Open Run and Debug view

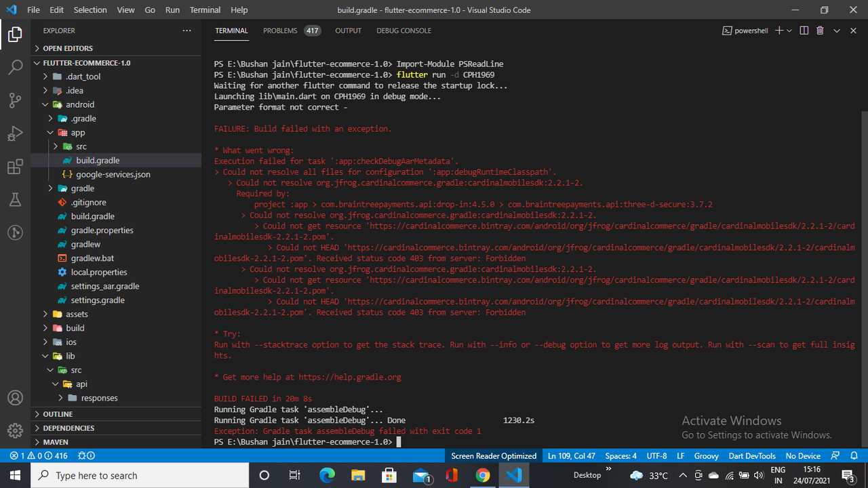click(x=15, y=134)
